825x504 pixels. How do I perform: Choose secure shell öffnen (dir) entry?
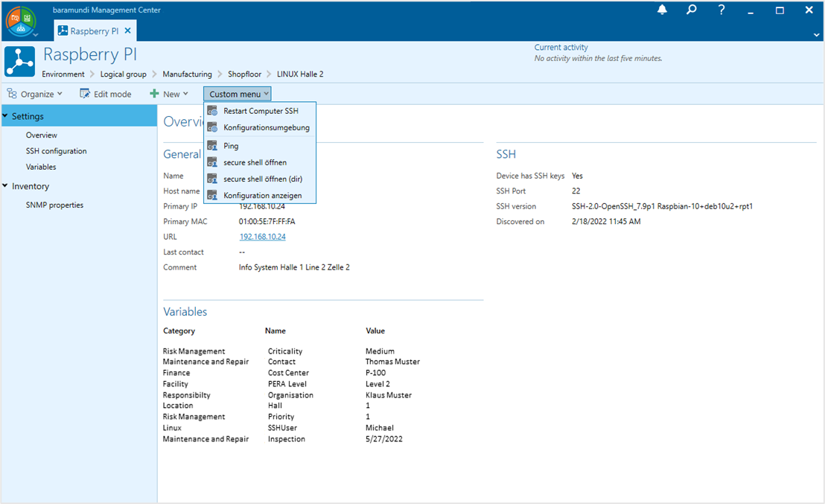tap(260, 179)
